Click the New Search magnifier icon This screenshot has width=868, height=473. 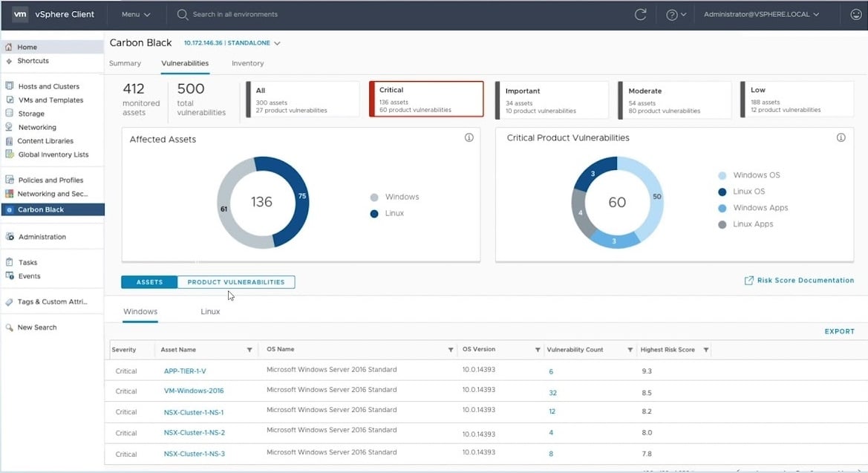click(10, 327)
